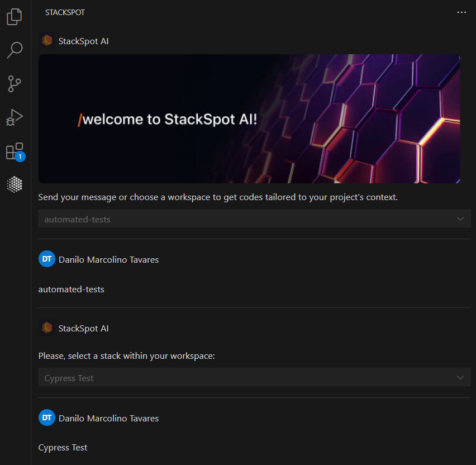Open the Cypress Test stack dropdown
This screenshot has width=476, height=465.
254,377
